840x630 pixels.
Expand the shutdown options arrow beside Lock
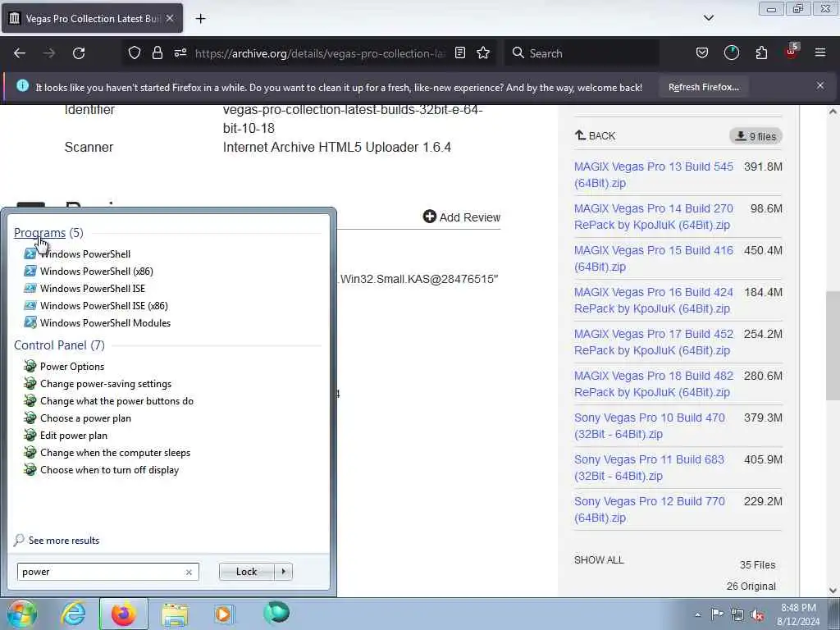pos(283,572)
